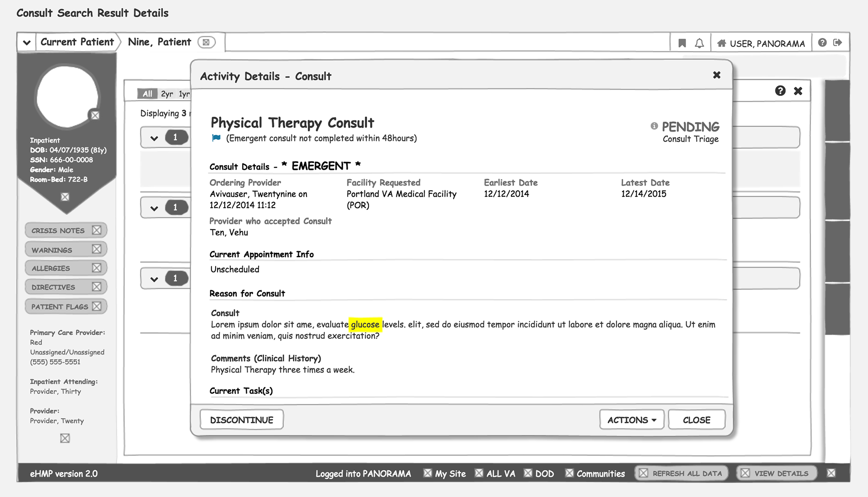This screenshot has width=868, height=497.
Task: Click the logout arrow icon
Action: tap(838, 43)
